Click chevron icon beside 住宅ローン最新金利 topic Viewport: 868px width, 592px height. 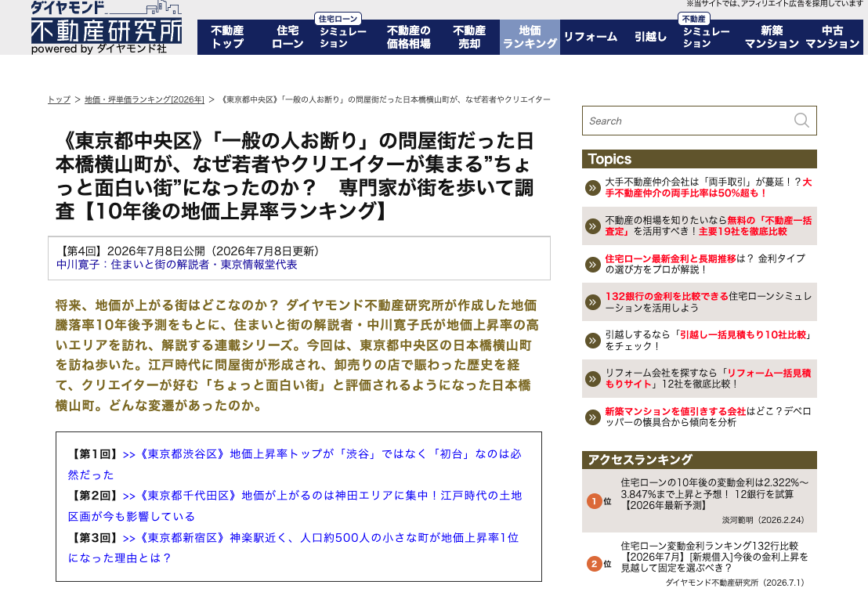(x=592, y=265)
